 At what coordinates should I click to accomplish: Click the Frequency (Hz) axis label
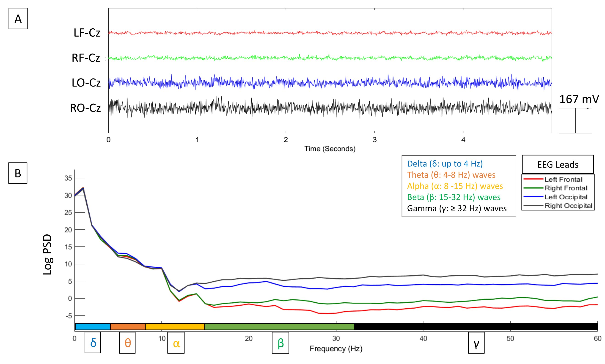[336, 348]
